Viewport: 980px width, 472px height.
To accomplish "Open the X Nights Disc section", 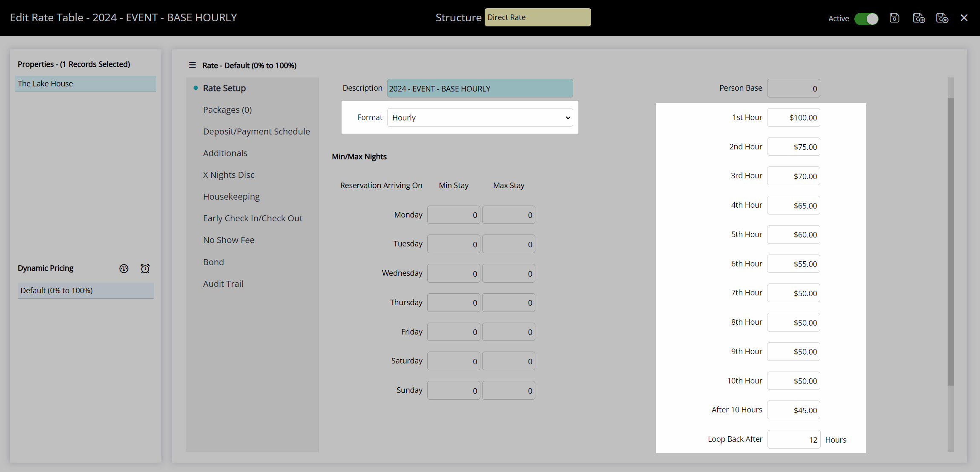I will click(228, 175).
